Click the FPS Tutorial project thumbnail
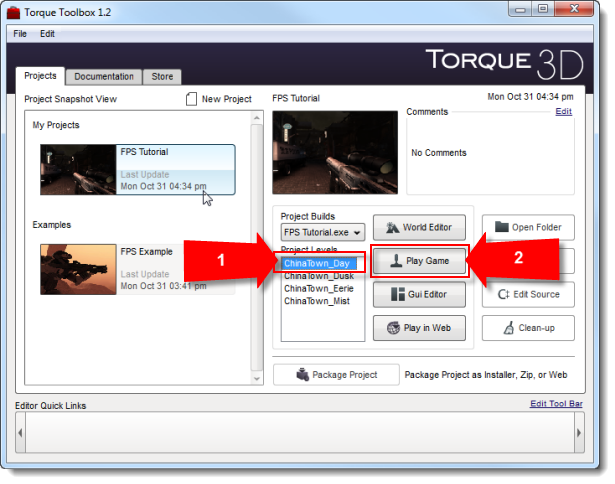 tap(78, 169)
